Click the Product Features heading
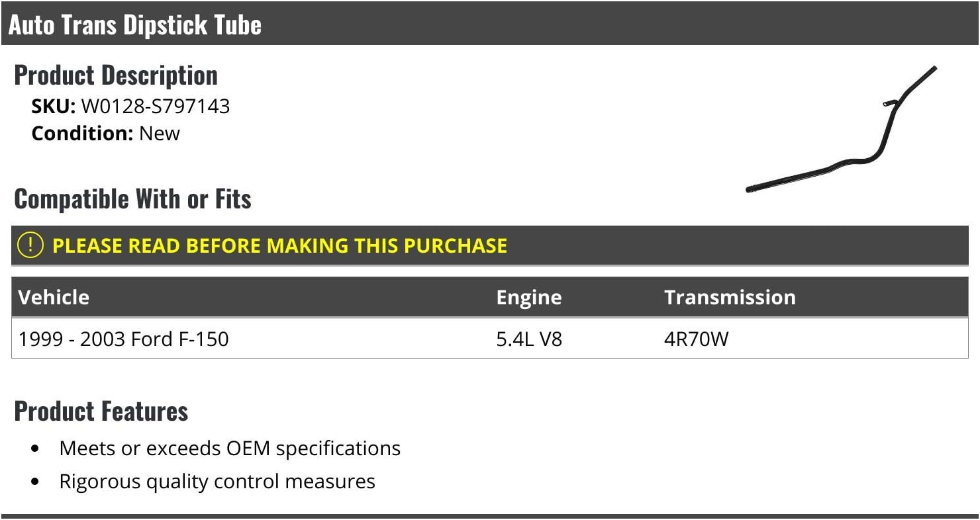This screenshot has height=520, width=980. point(101,411)
